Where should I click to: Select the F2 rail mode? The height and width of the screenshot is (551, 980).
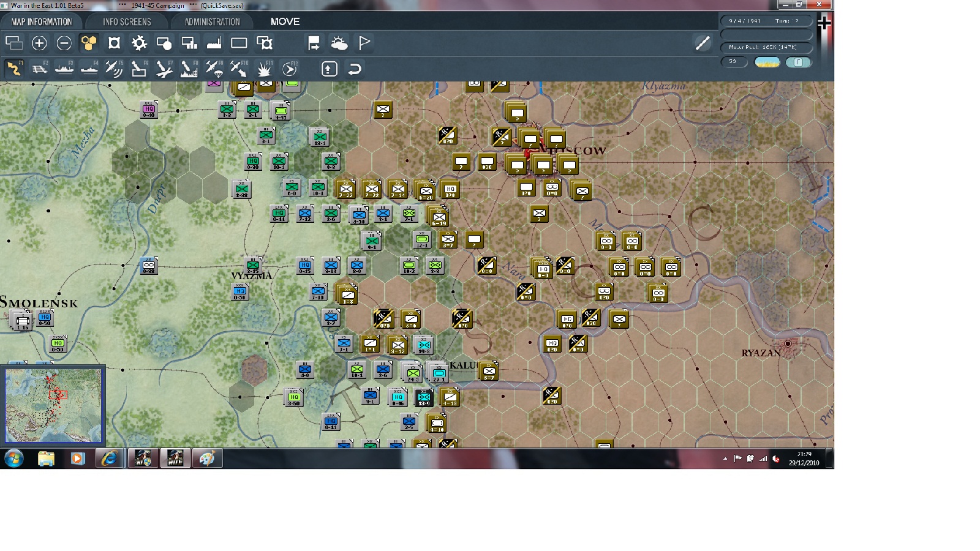39,69
